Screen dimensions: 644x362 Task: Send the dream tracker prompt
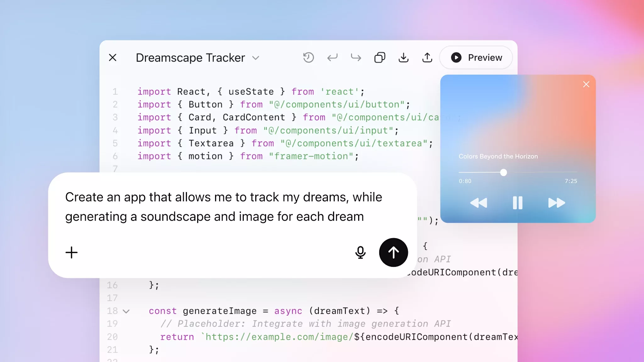[x=393, y=252]
